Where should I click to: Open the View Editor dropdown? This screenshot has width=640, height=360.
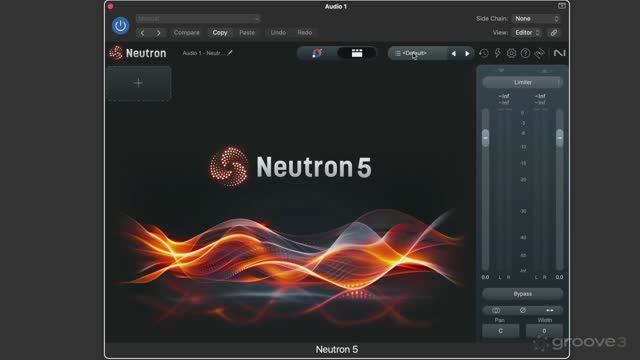pyautogui.click(x=527, y=33)
